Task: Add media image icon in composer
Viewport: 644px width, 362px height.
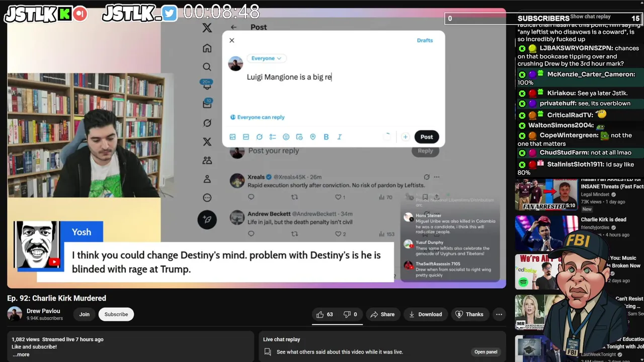Action: pos(232,137)
